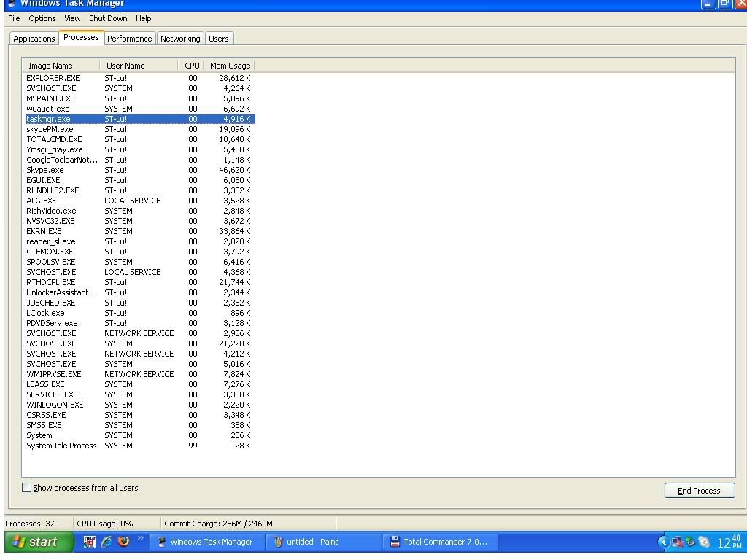Switch to the Performance tab
Screen dimensions: 747x560
[130, 39]
